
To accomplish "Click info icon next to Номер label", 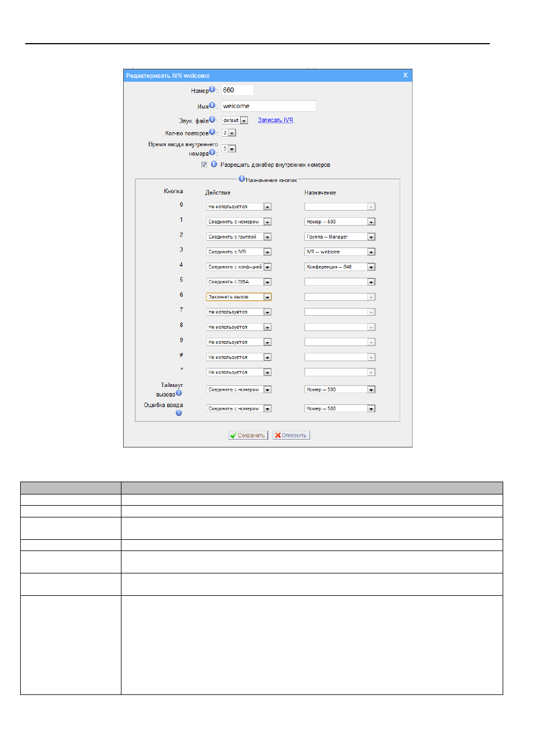I will click(x=212, y=90).
